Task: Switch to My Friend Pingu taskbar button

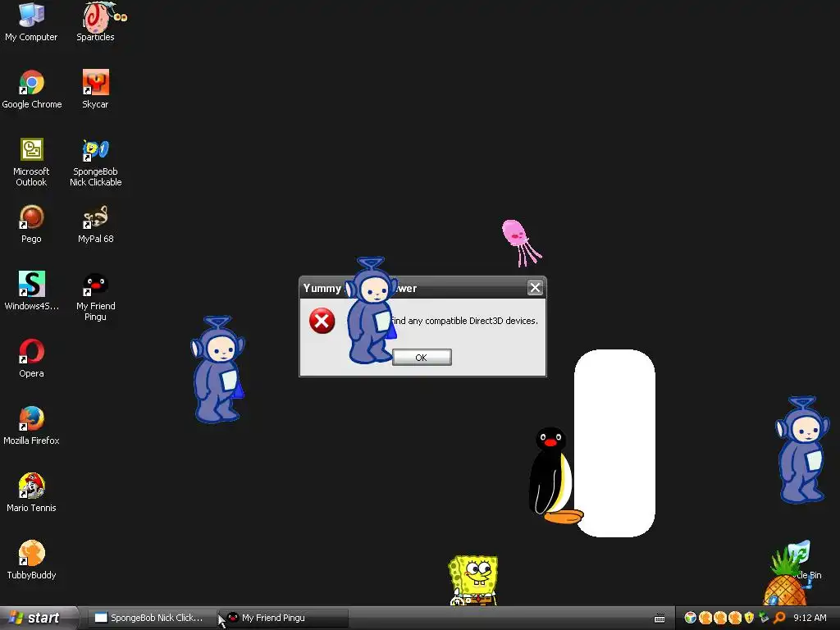Action: coord(285,618)
